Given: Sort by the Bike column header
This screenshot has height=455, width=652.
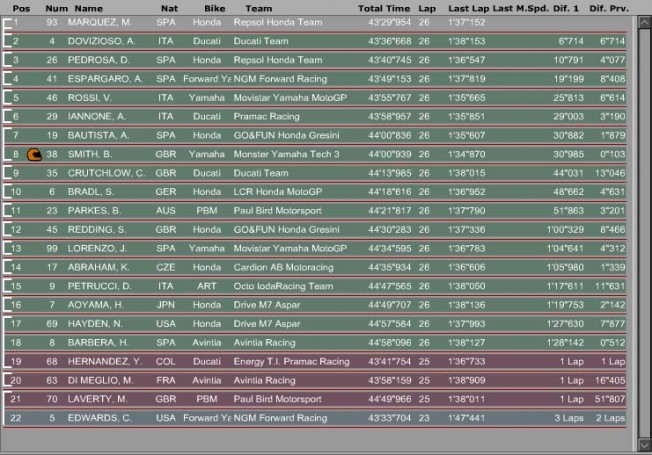Looking at the screenshot, I should 215,8.
